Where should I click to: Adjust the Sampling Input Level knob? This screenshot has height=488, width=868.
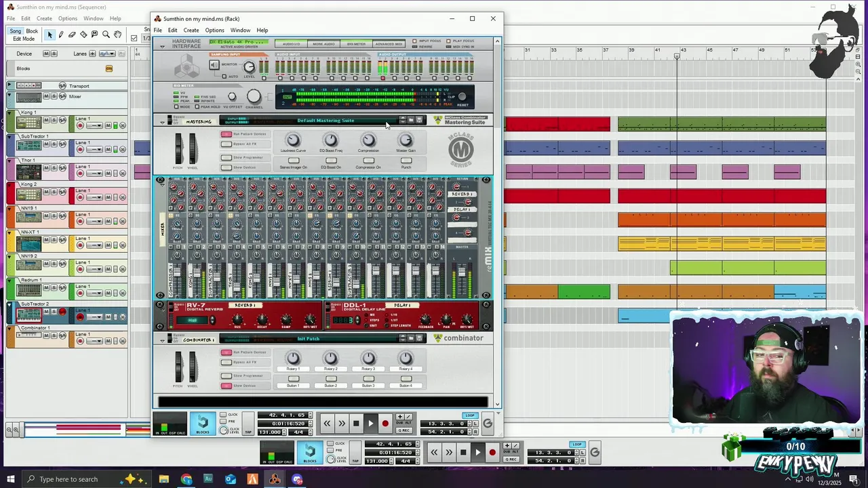pos(249,66)
